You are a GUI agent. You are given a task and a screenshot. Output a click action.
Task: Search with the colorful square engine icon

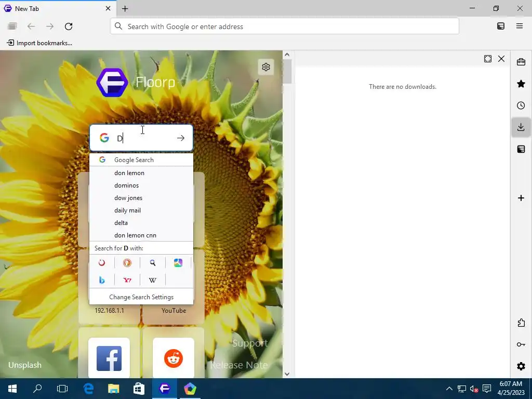[x=178, y=262]
